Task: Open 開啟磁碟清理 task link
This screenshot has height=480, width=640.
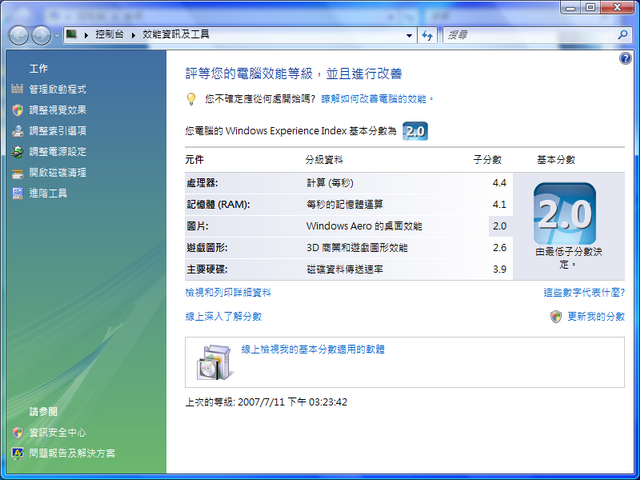Action: tap(58, 172)
